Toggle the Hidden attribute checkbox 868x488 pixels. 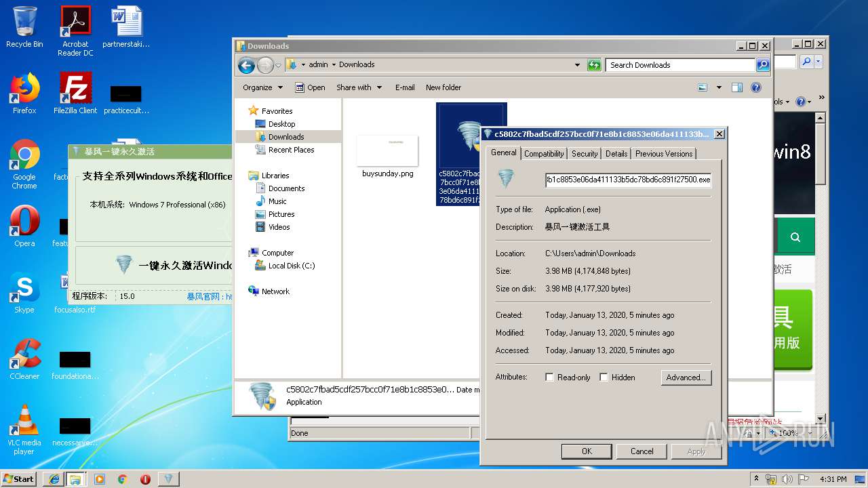pyautogui.click(x=604, y=378)
